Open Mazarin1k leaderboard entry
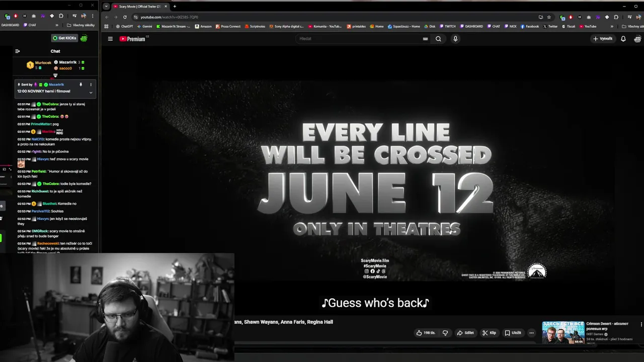 (x=68, y=62)
